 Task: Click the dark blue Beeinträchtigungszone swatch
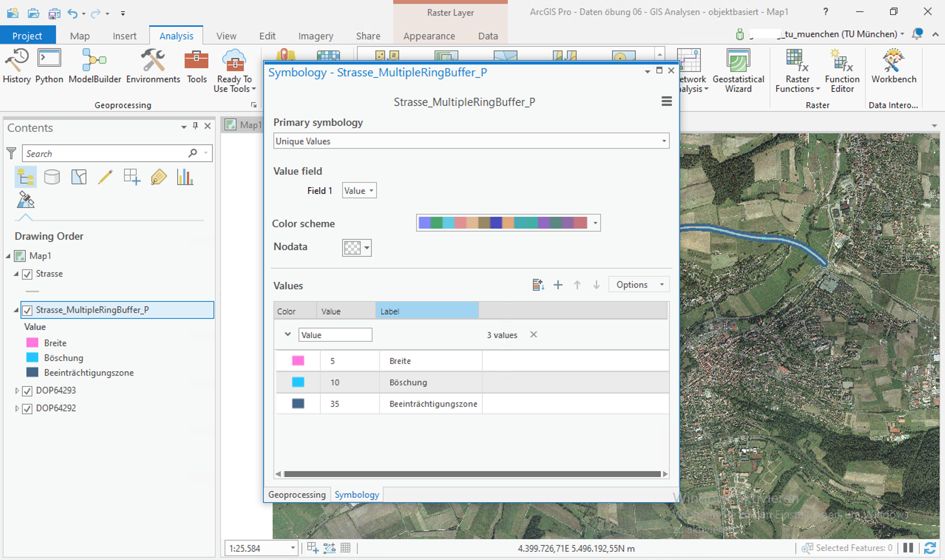tap(298, 404)
